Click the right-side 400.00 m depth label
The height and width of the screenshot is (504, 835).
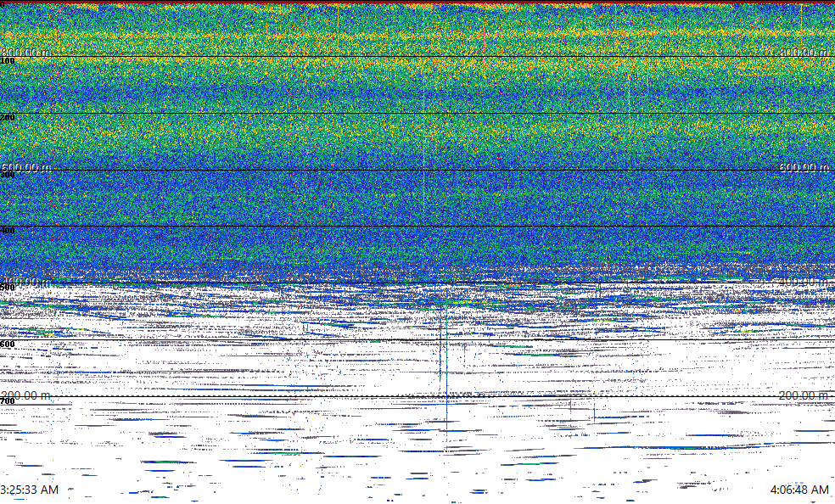click(x=804, y=282)
